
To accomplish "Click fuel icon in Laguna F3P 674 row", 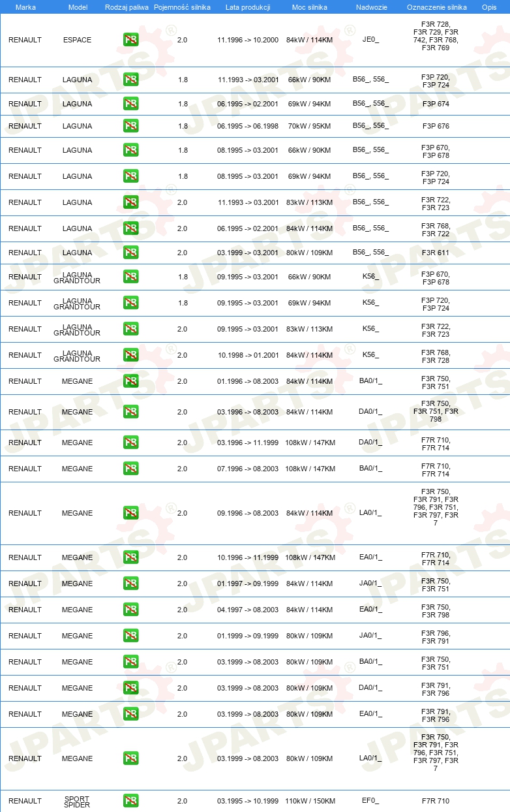I will coord(130,104).
